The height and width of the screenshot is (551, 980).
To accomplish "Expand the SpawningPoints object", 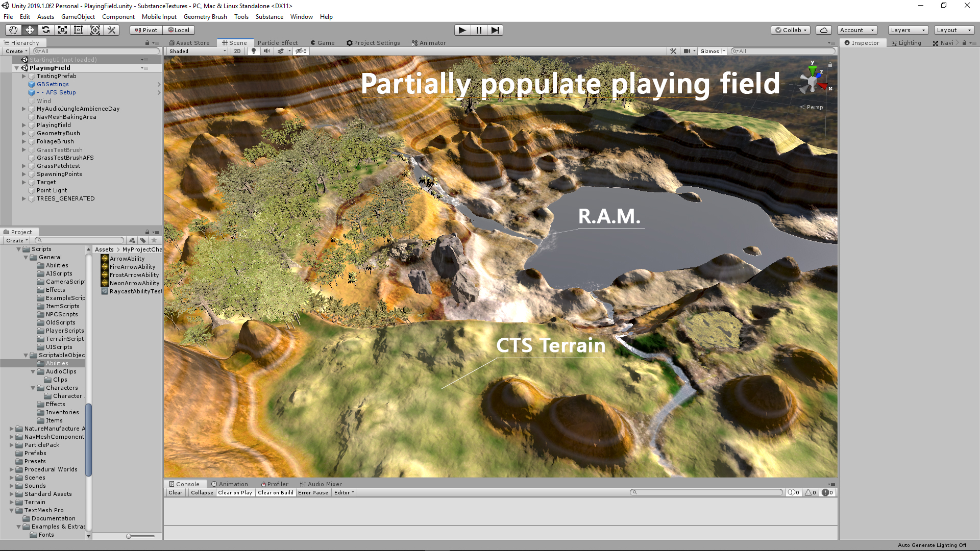I will coord(23,174).
